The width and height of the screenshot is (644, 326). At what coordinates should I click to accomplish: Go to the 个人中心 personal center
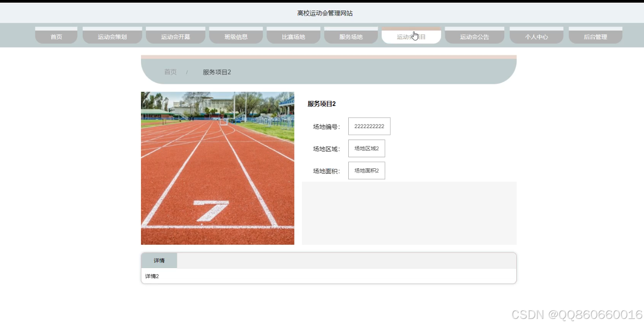(x=536, y=37)
